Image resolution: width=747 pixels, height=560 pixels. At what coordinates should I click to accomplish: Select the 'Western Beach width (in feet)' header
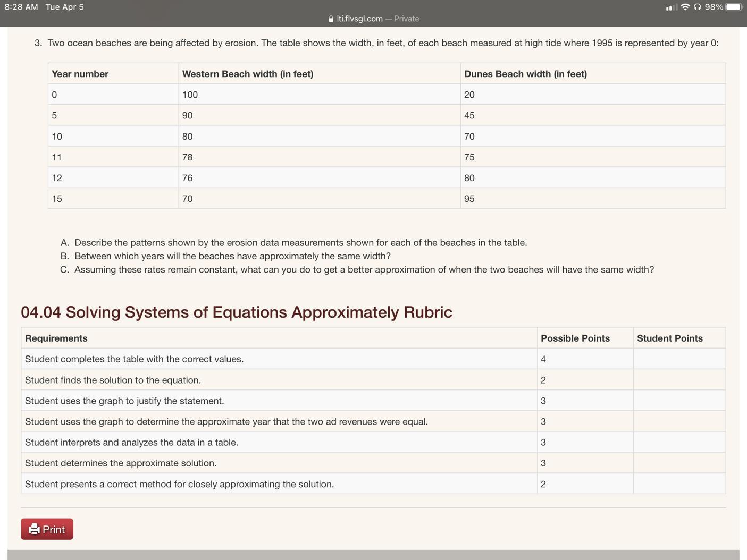click(x=248, y=74)
